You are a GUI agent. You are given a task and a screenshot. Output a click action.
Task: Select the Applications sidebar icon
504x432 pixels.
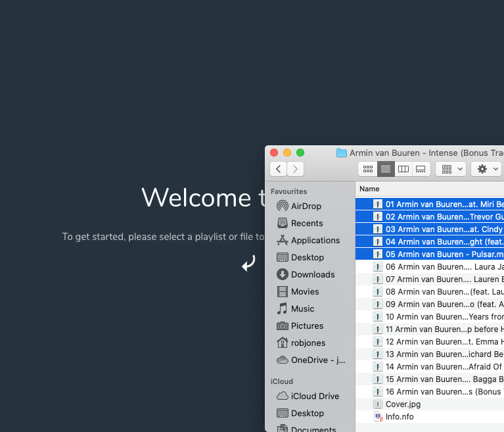[x=283, y=240]
